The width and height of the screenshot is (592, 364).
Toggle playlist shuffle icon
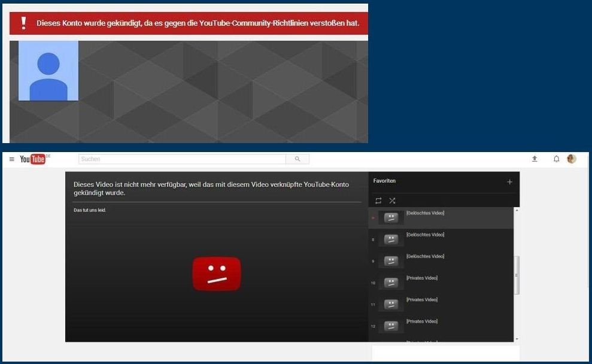tap(392, 201)
